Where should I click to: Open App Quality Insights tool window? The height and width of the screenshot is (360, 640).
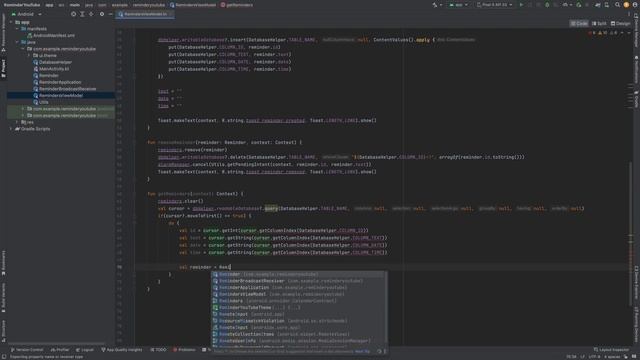coord(122,350)
